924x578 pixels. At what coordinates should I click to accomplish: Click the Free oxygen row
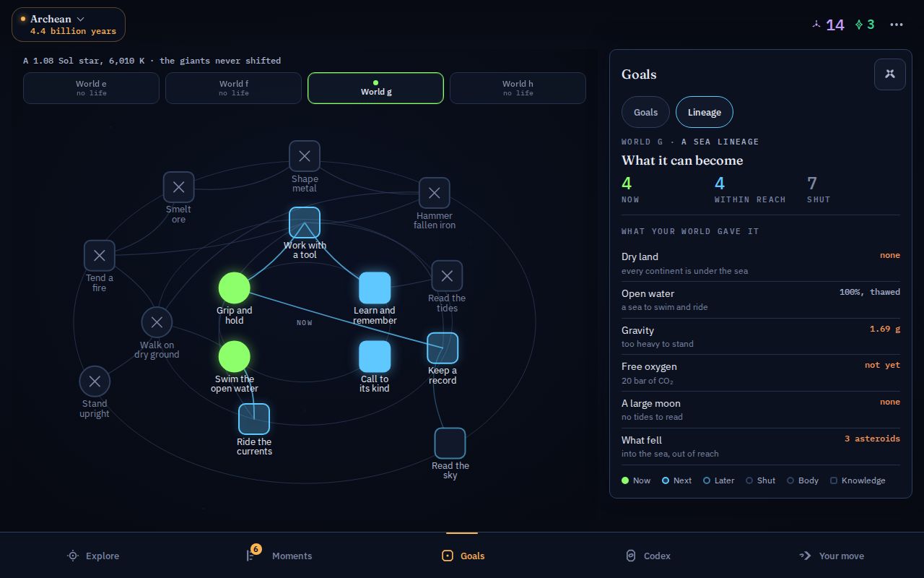point(761,373)
